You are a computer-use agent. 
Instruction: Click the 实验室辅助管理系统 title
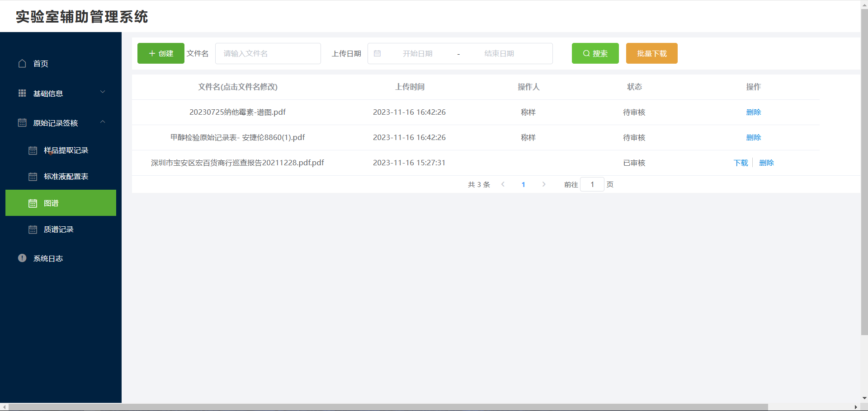point(82,17)
